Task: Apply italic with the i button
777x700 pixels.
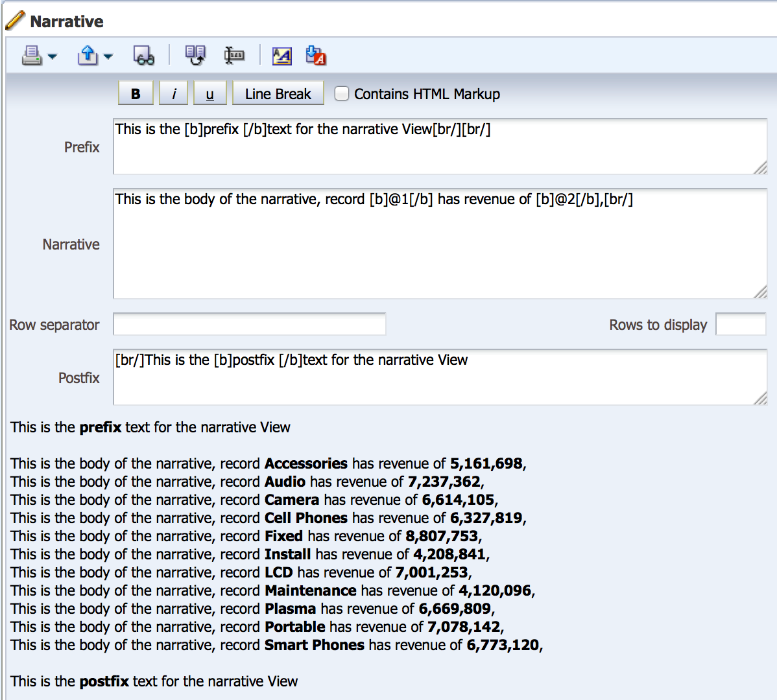Action: [173, 93]
